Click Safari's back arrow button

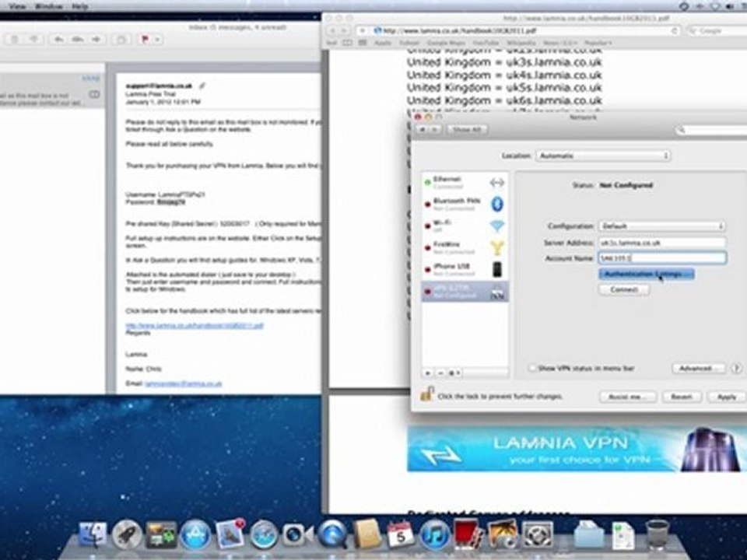point(332,30)
